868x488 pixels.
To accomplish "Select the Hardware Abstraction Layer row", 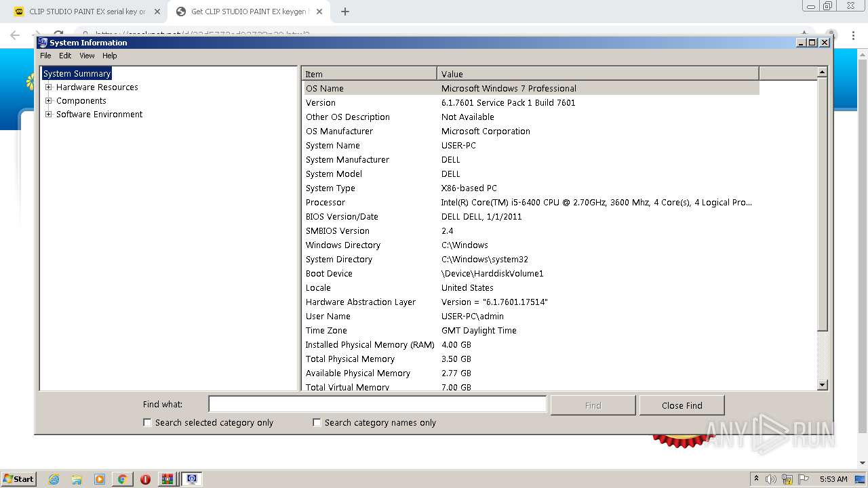I will 531,302.
